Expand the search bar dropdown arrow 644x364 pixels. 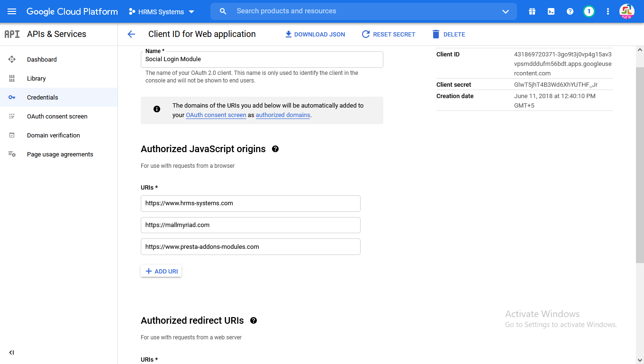coord(506,11)
